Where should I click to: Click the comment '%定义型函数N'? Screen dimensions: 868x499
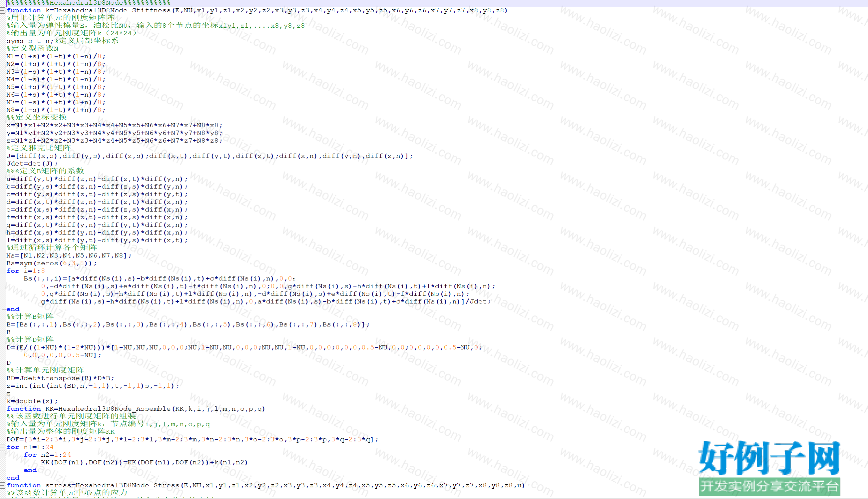(x=33, y=49)
